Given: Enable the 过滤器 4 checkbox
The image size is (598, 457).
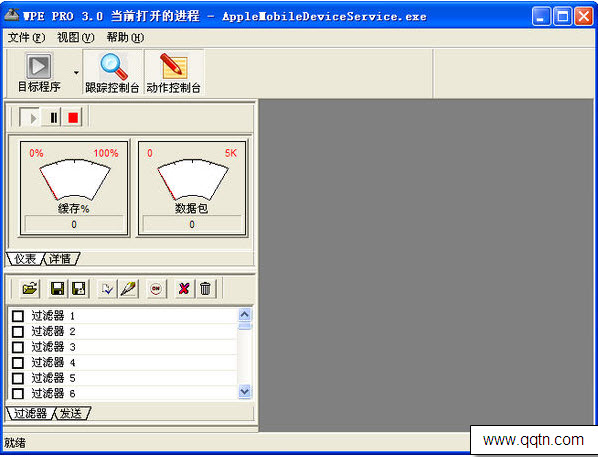Looking at the screenshot, I should tap(18, 363).
